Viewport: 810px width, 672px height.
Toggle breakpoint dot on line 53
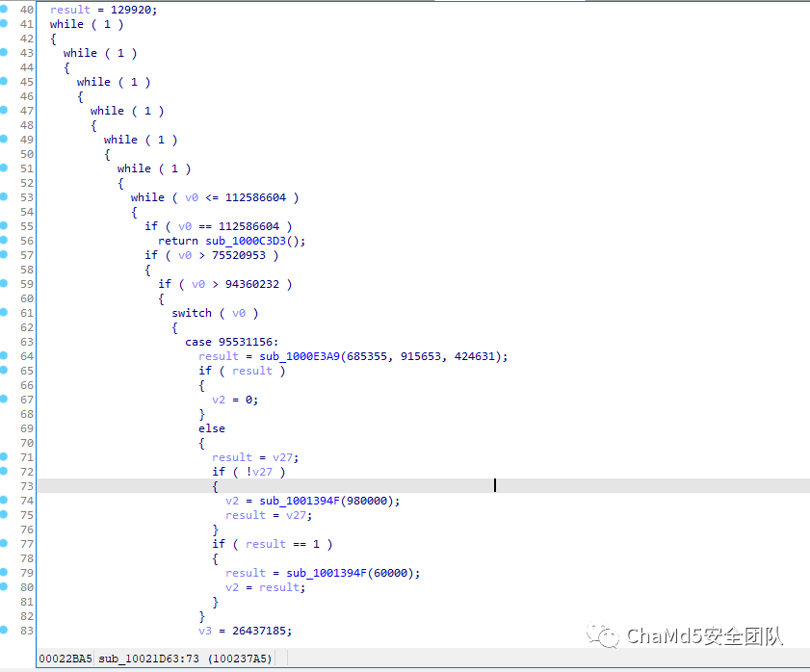(x=3, y=196)
